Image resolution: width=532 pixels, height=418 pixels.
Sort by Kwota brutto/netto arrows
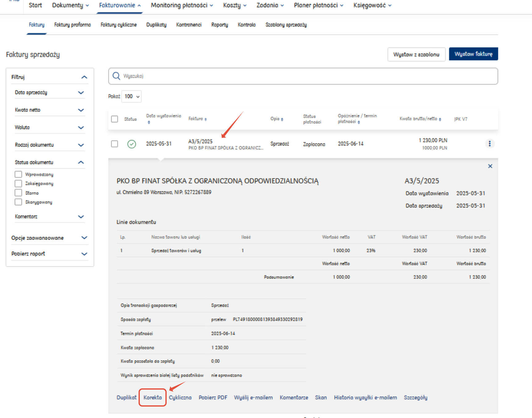pyautogui.click(x=440, y=119)
